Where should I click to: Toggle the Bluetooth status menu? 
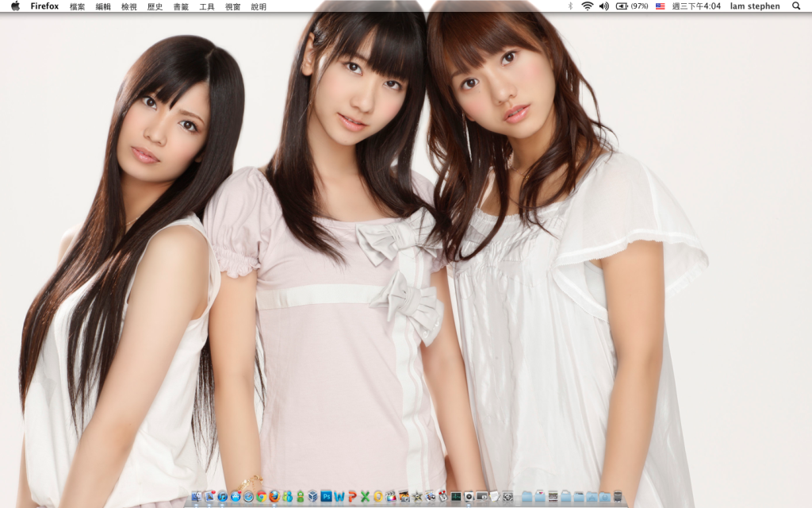[570, 6]
